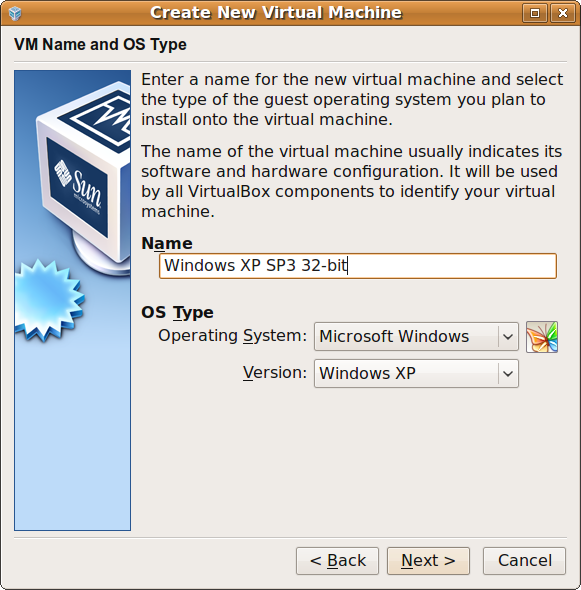This screenshot has height=590, width=581.
Task: Cancel the virtual machine creation
Action: pyautogui.click(x=524, y=561)
